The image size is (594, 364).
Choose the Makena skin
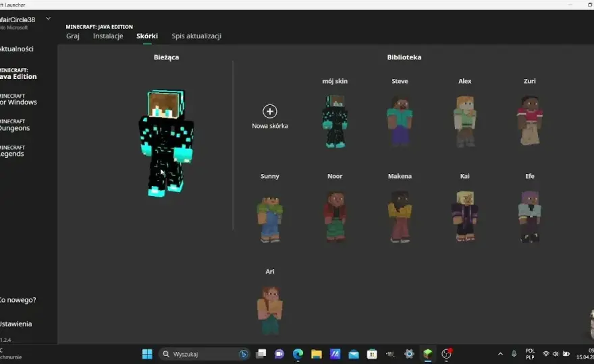[400, 216]
